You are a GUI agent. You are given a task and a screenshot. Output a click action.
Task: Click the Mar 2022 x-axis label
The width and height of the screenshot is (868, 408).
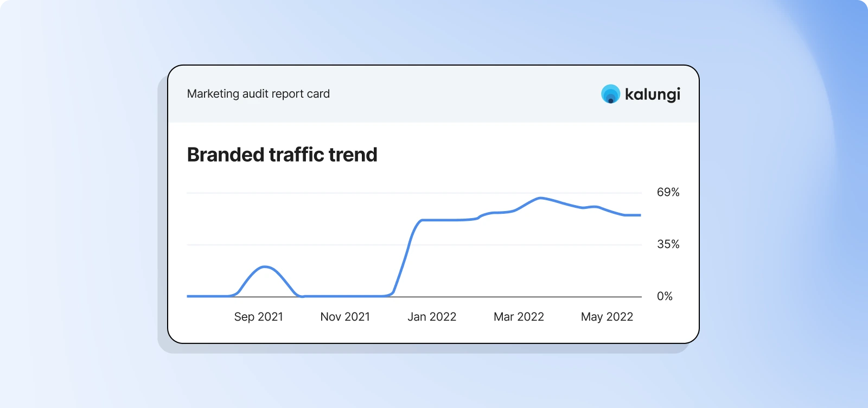519,317
